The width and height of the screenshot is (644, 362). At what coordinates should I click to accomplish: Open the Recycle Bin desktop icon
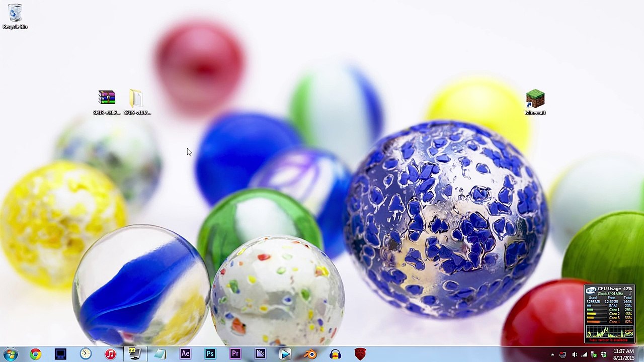click(x=15, y=16)
